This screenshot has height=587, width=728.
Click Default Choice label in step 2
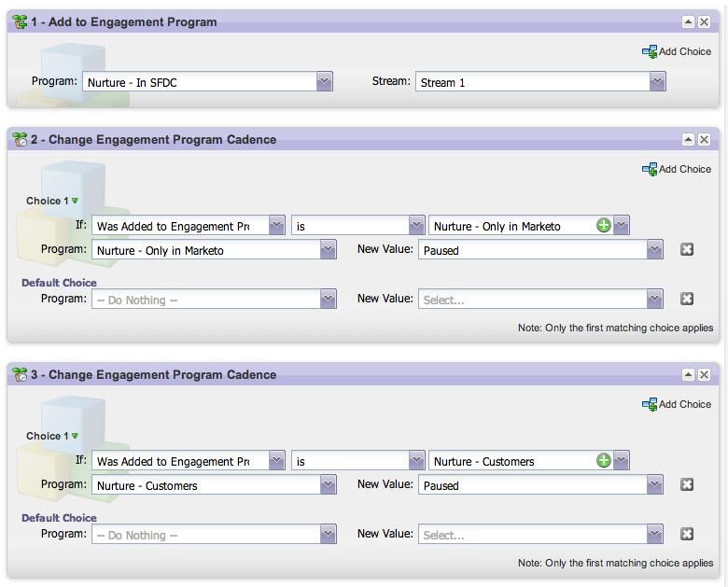pos(59,283)
